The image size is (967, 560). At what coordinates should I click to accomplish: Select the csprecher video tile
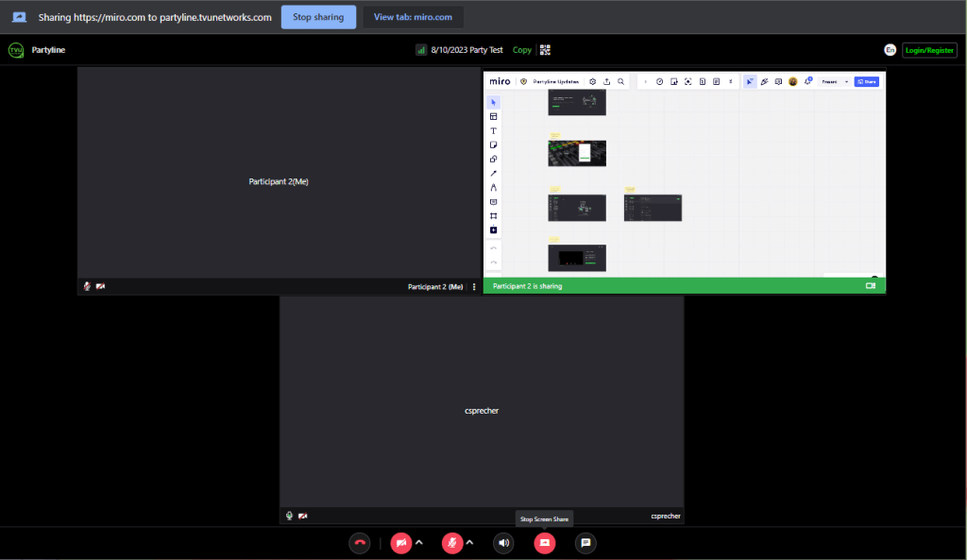point(481,411)
